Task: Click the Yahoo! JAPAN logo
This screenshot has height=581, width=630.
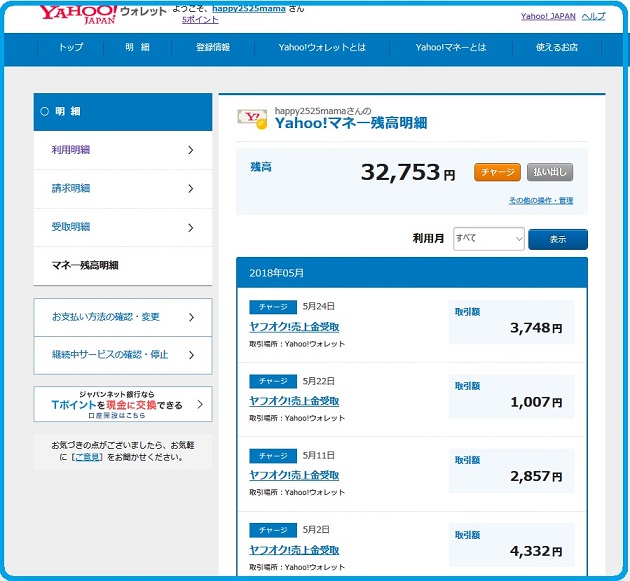Action: pyautogui.click(x=78, y=14)
